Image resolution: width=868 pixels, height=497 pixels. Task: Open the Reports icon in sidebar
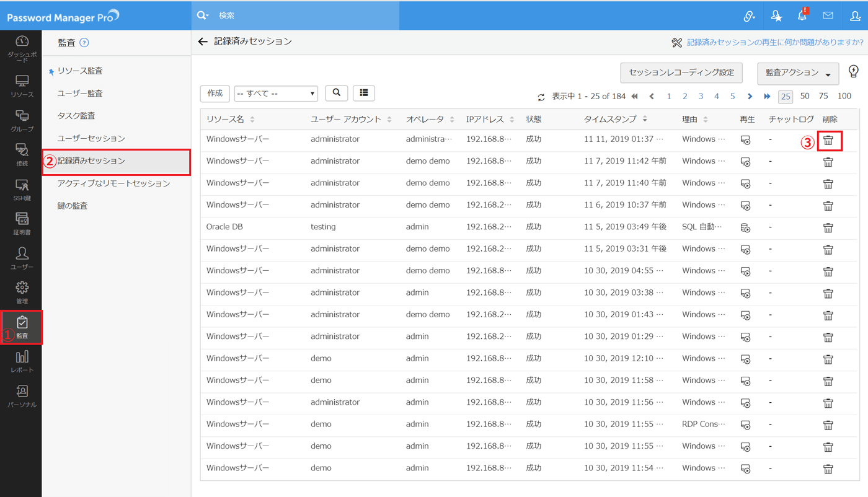22,361
